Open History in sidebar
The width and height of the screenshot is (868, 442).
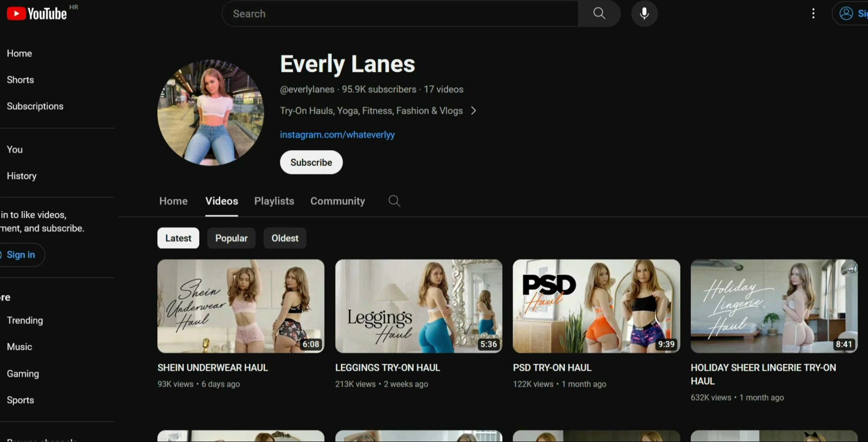point(21,176)
